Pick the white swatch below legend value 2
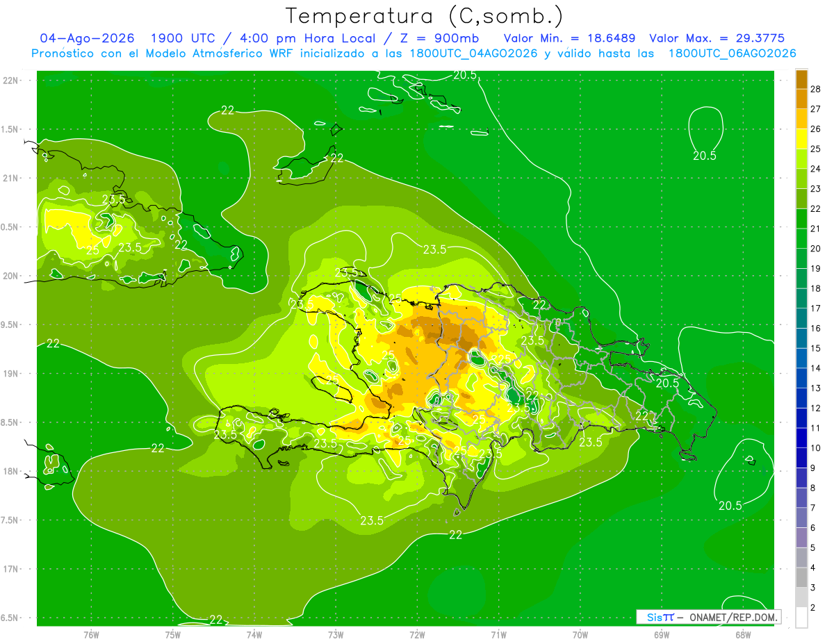This screenshot has height=644, width=834. point(801,617)
